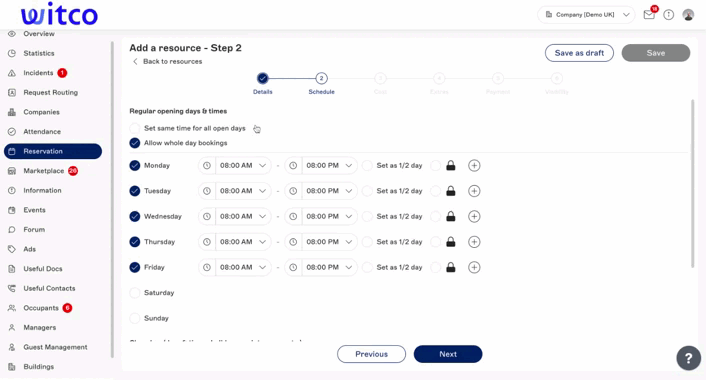
Task: Click the Next button
Action: pyautogui.click(x=448, y=354)
